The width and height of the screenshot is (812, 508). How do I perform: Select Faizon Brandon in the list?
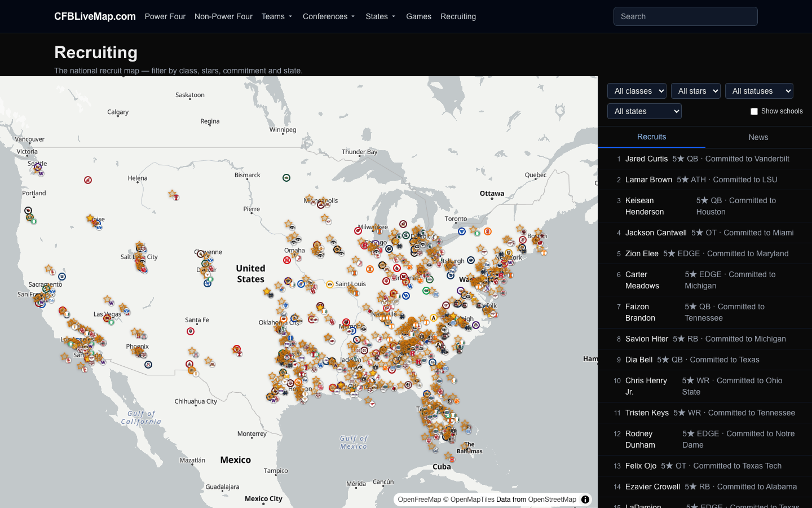[x=705, y=312]
